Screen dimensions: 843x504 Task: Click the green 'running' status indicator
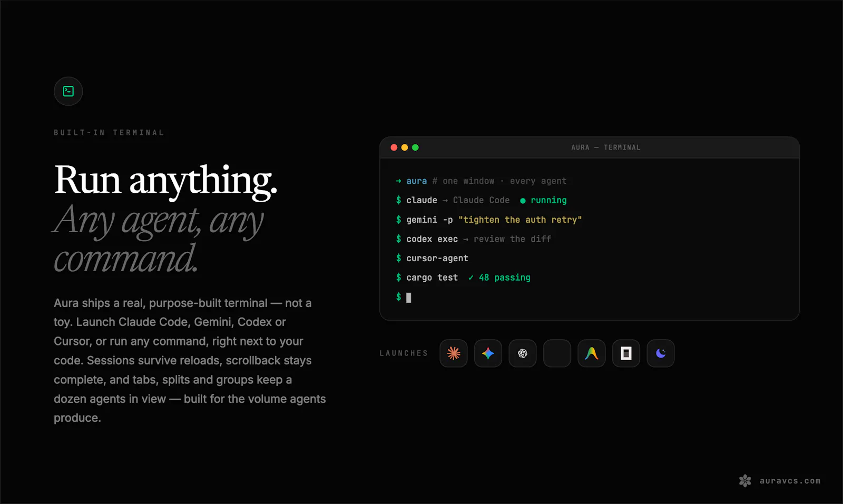coord(543,200)
